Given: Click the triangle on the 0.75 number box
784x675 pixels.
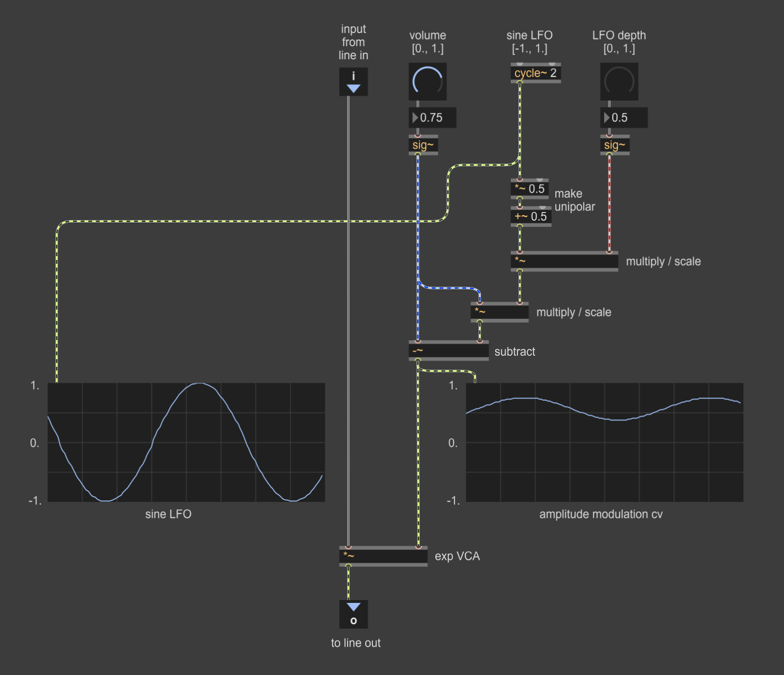Looking at the screenshot, I should pos(415,118).
